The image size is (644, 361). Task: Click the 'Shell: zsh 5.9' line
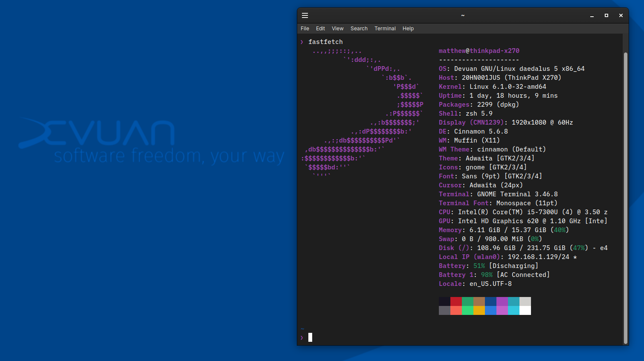pyautogui.click(x=466, y=114)
